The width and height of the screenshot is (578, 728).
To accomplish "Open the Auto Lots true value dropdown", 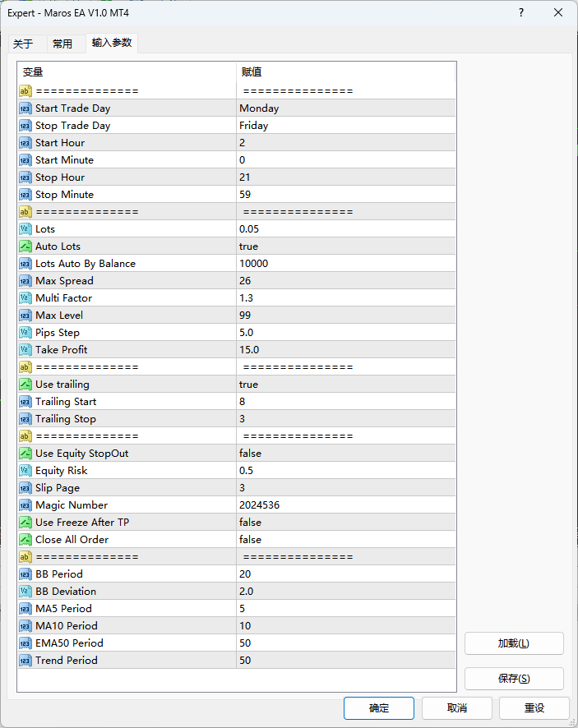I will (248, 247).
